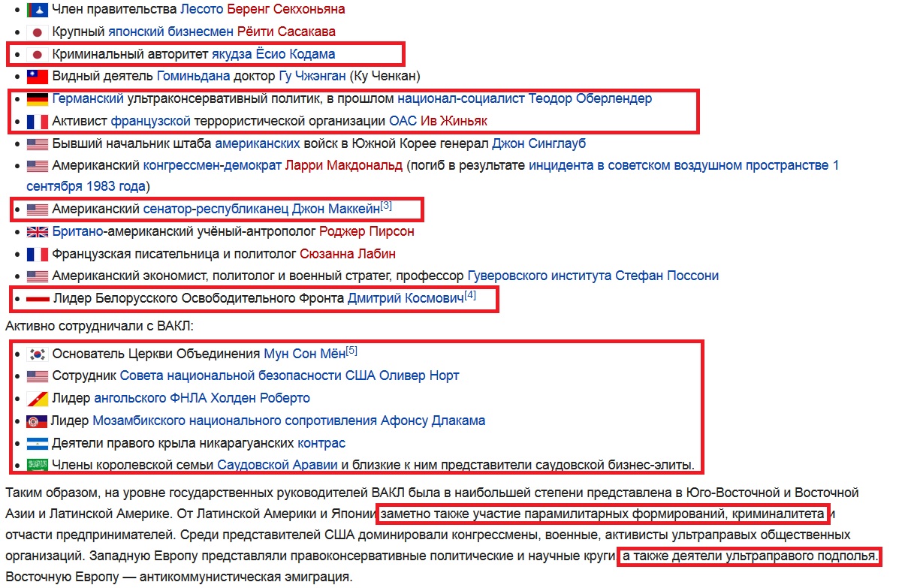The width and height of the screenshot is (905, 588).
Task: Click the Japan flag beside Рёити Сасакава
Action: (38, 32)
